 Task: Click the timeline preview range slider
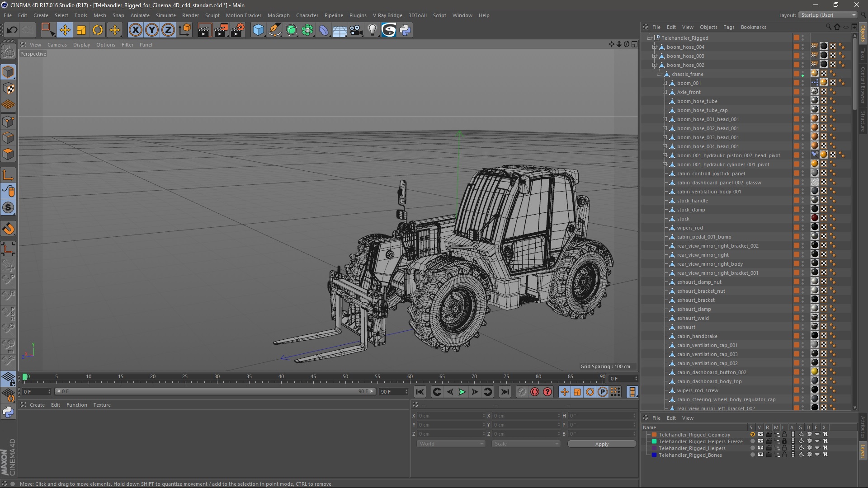click(215, 391)
